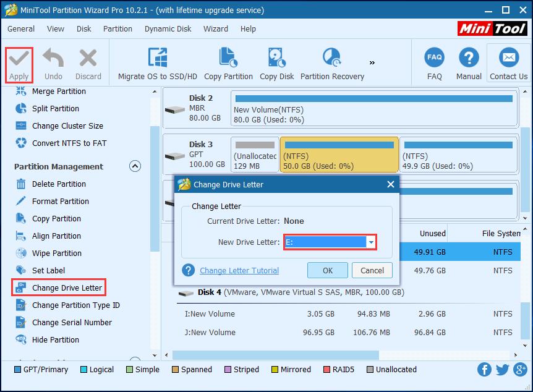
Task: Collapse the Partition Management section
Action: point(135,166)
